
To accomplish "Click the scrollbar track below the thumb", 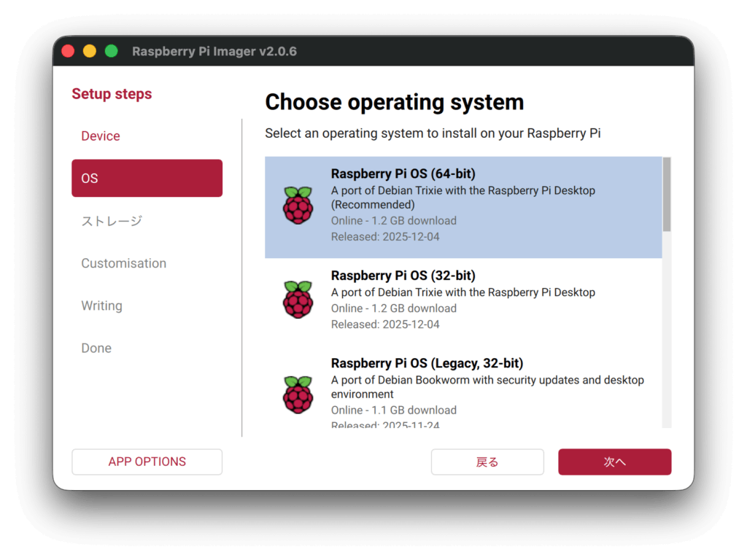I will pos(666,328).
